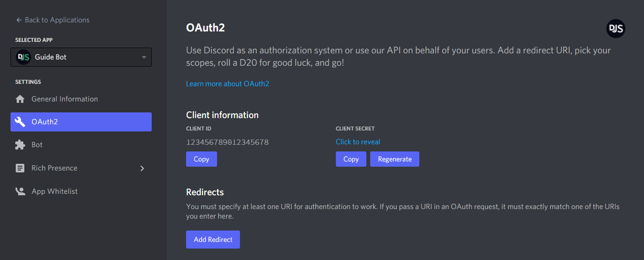Open the Bot settings page
644x260 pixels.
point(37,145)
